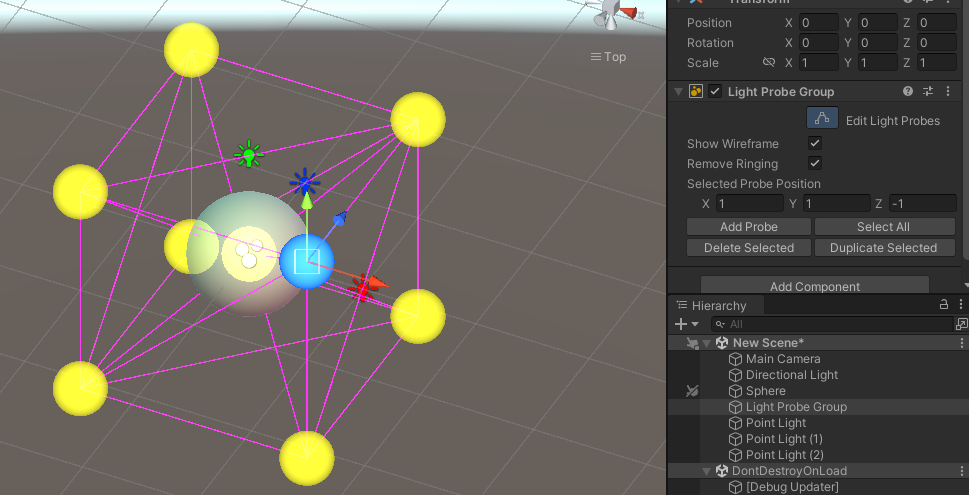Screen dimensions: 969x495
Task: Collapse the New Scene tree node
Action: (708, 343)
